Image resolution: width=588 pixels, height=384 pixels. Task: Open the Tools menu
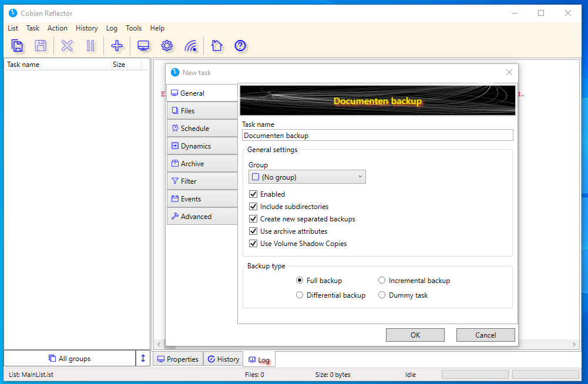[x=133, y=28]
